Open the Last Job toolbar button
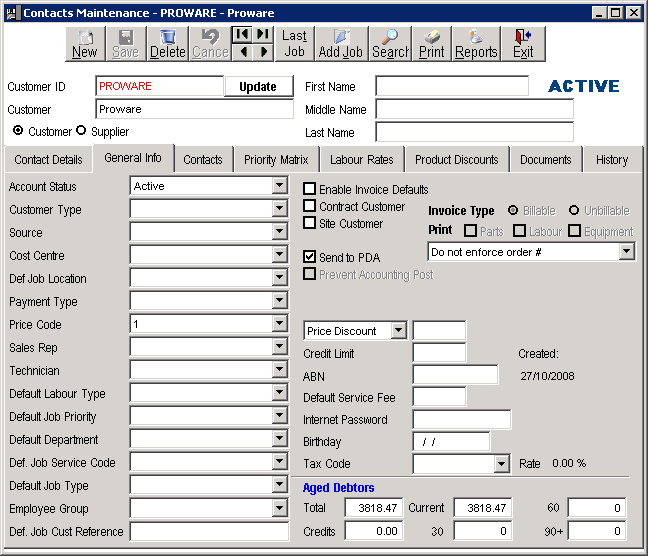648x556 pixels. point(294,44)
